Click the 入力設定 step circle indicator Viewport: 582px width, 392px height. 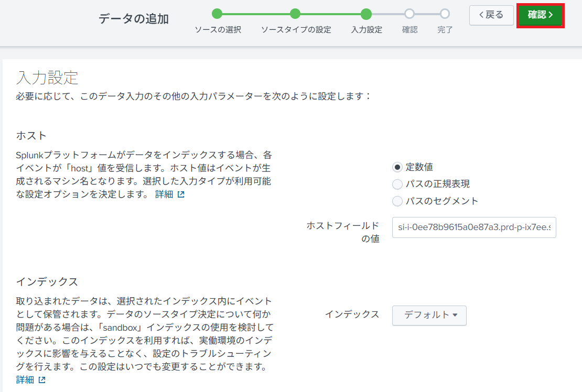(x=366, y=14)
